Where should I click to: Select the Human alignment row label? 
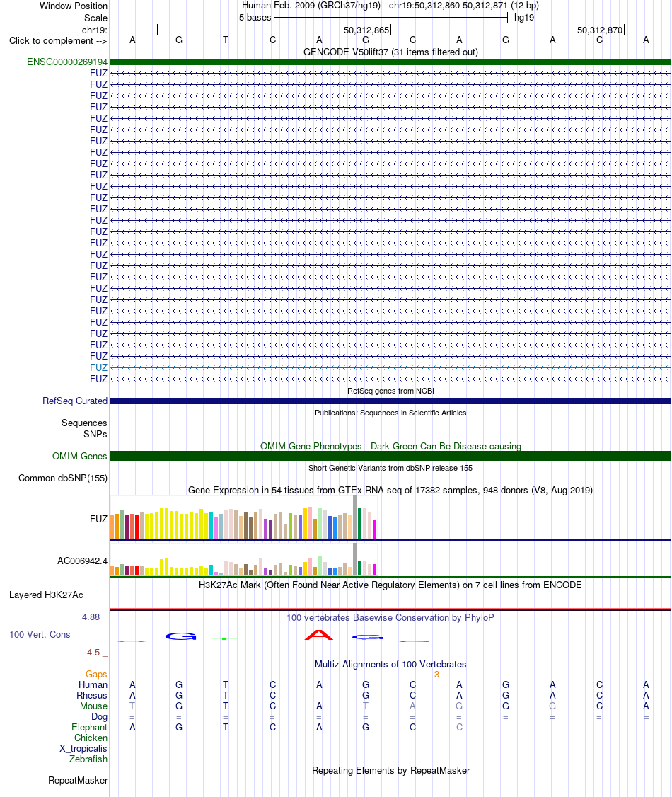point(93,684)
